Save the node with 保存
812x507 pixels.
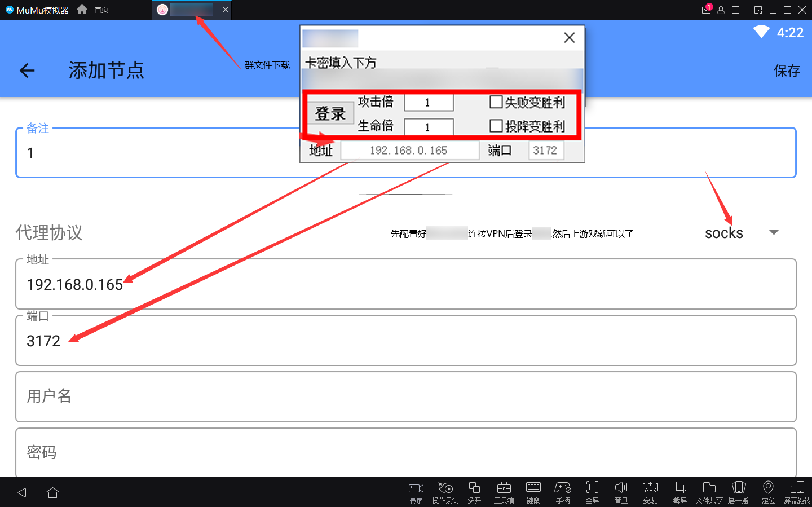787,70
